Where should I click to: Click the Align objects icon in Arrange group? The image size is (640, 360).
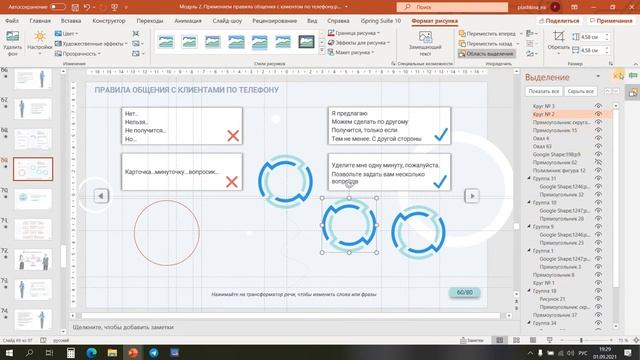530,33
